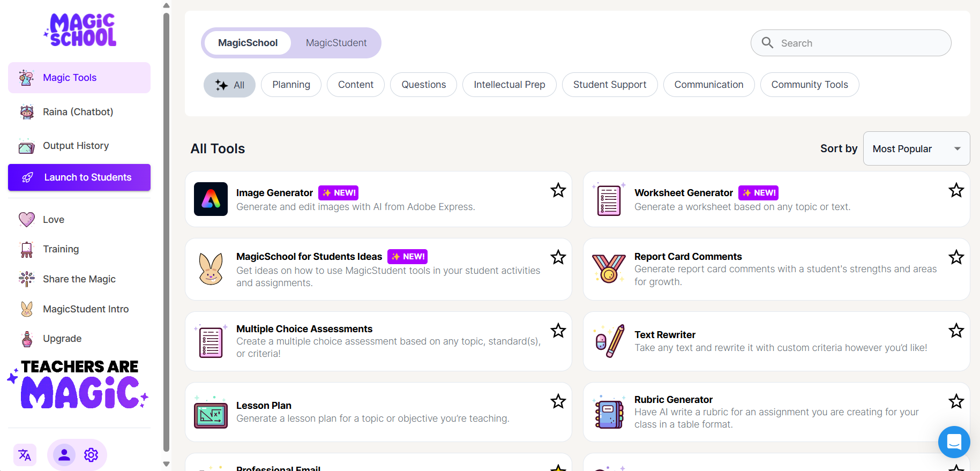Image resolution: width=980 pixels, height=471 pixels.
Task: Click the user profile icon
Action: coord(64,455)
